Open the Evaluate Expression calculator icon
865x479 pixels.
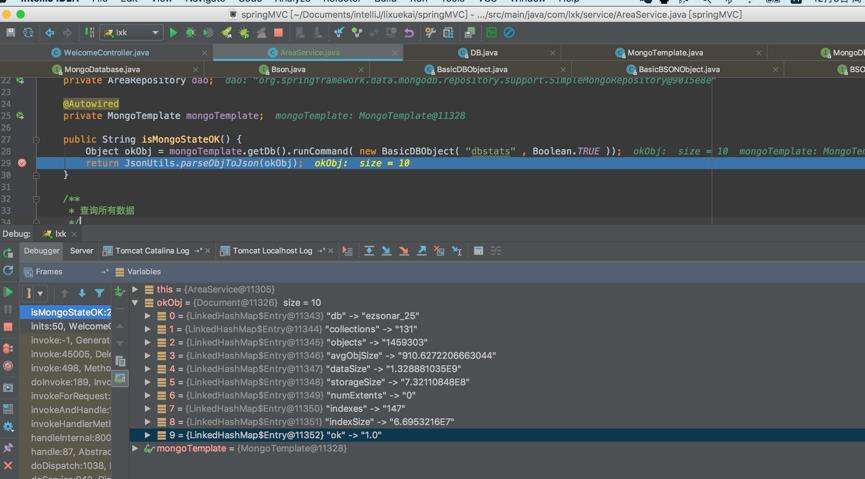tap(478, 251)
